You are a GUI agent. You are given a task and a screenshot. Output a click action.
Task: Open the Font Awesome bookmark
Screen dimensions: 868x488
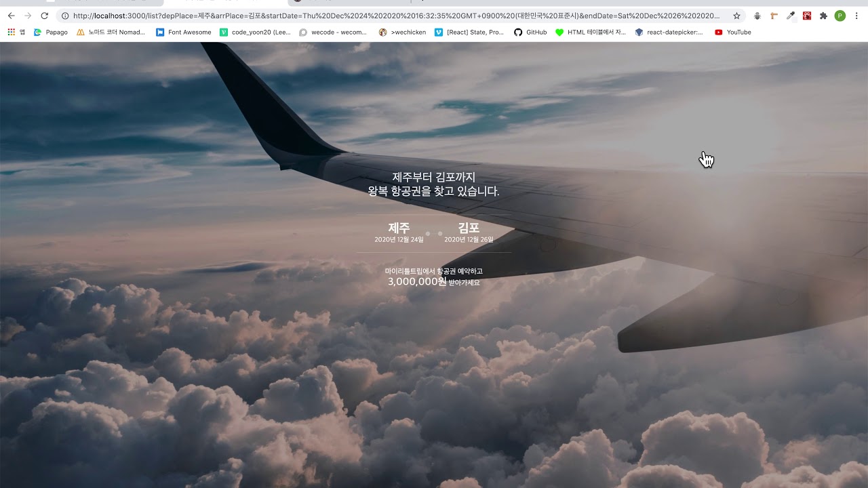(184, 32)
